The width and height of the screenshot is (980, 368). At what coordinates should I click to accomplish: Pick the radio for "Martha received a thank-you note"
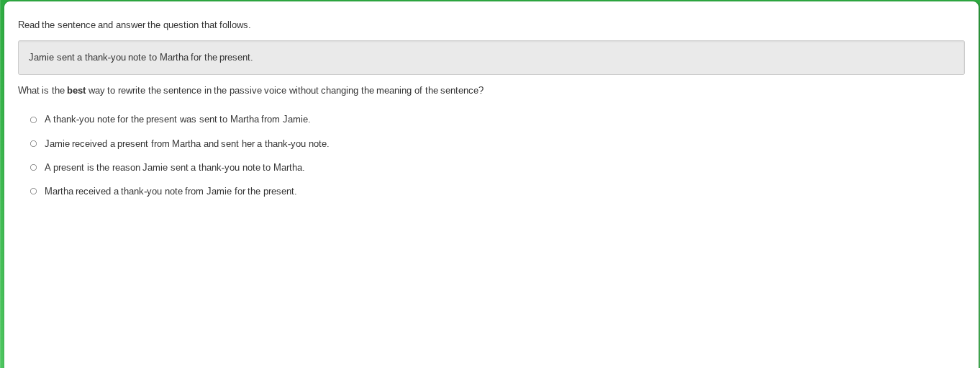pos(33,192)
